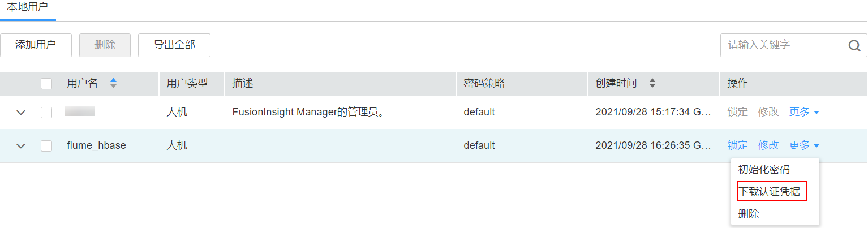Sort by username using arrow icon
Viewport: 868px width, 228px height.
[113, 83]
